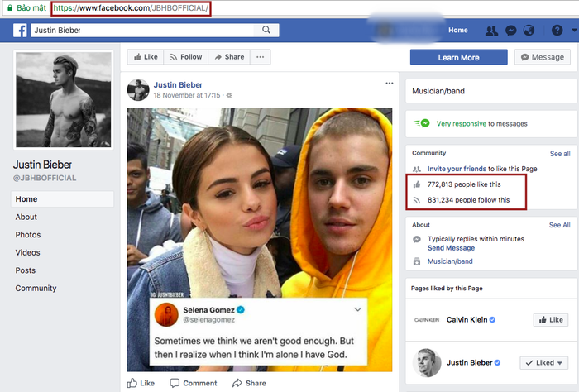Open the page's more options ellipsis button
Viewport: 579px width, 392px height.
pos(260,57)
